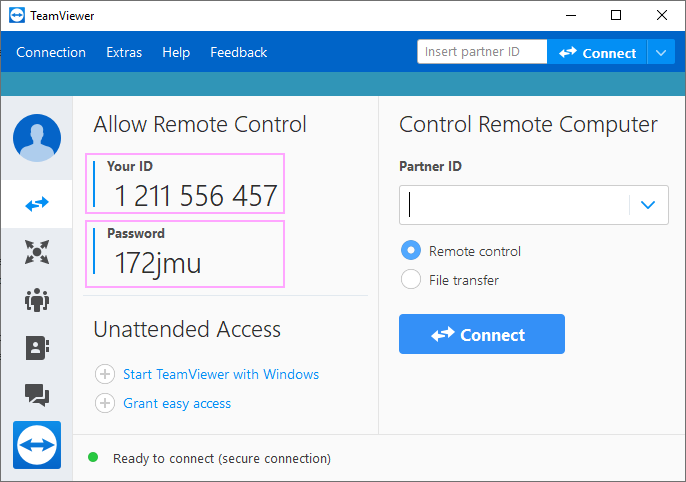Click the Grant easy access link

coord(177,403)
